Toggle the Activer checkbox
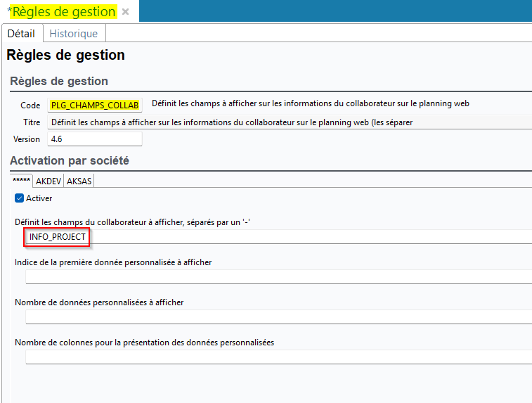 [20, 198]
